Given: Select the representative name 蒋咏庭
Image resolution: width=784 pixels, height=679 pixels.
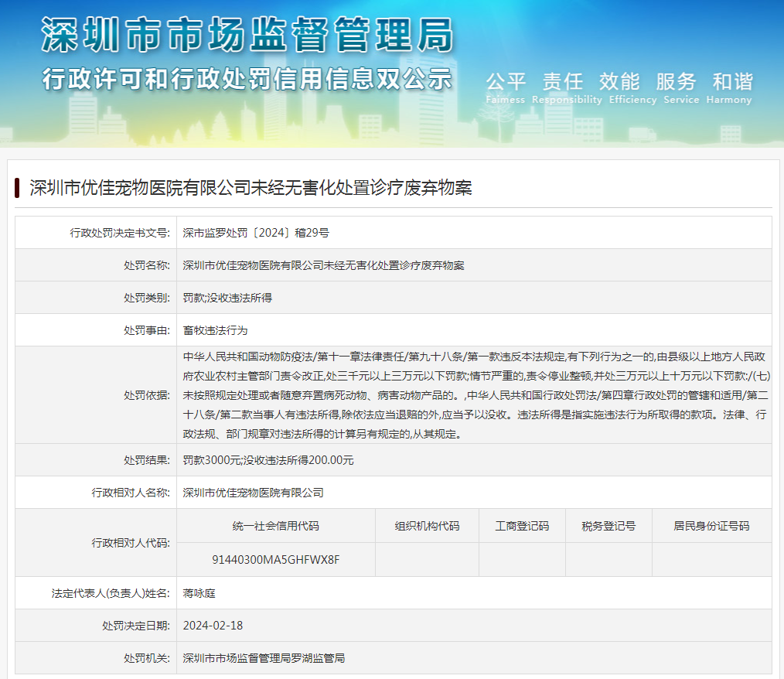Looking at the screenshot, I should [x=199, y=593].
